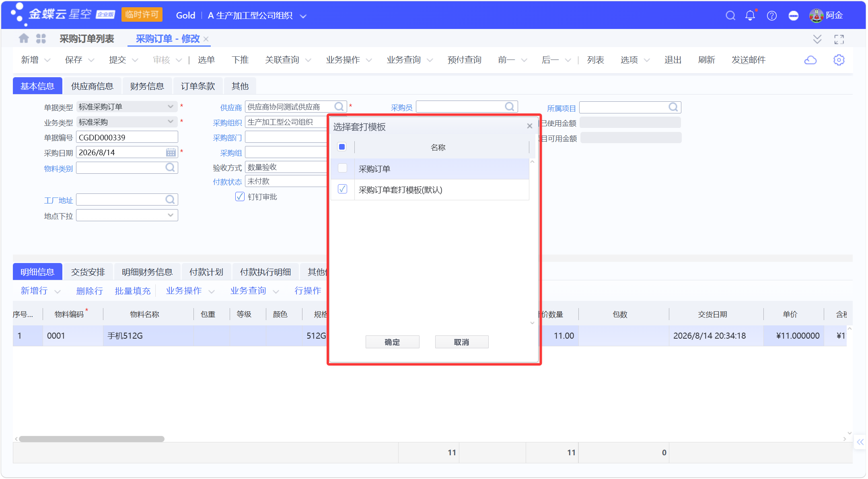Search buyer with the 采购员 magnifier icon
The height and width of the screenshot is (479, 868).
[510, 107]
